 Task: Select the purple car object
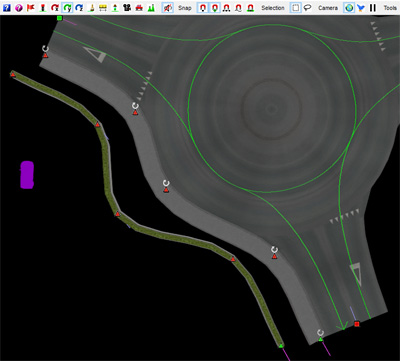(27, 175)
